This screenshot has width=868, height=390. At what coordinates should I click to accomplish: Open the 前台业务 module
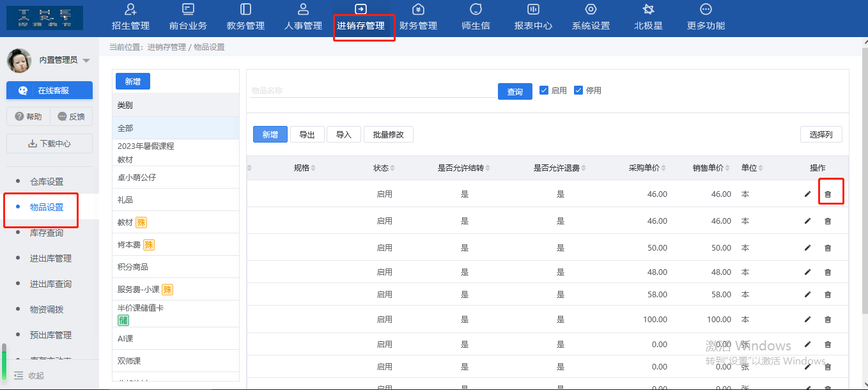[x=188, y=18]
